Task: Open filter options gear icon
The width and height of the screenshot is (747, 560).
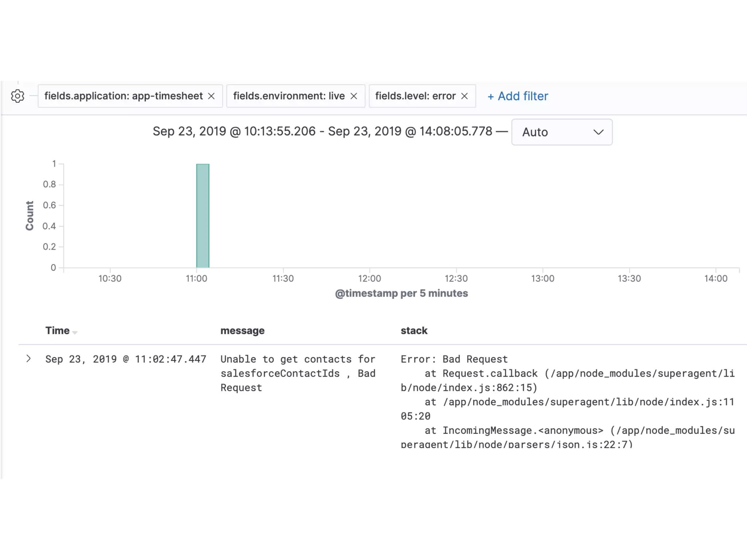Action: (x=18, y=96)
